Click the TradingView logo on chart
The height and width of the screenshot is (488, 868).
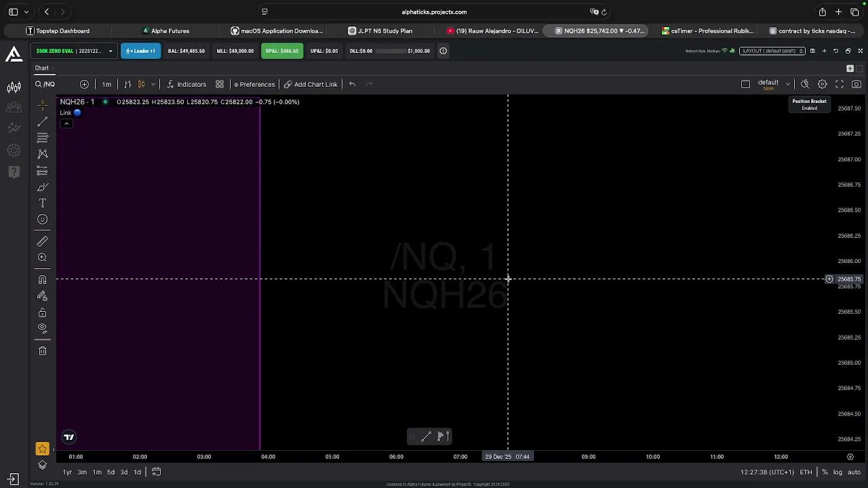point(68,437)
